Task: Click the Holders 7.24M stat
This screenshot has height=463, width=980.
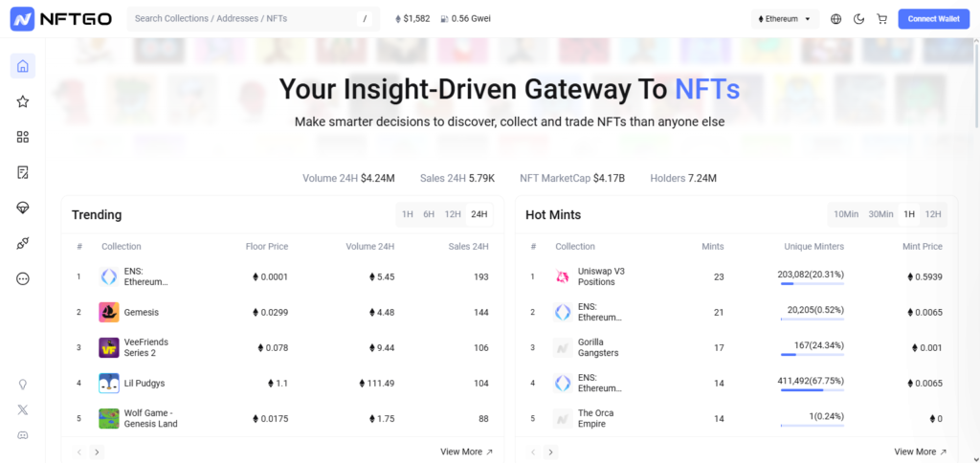Action: (x=683, y=178)
